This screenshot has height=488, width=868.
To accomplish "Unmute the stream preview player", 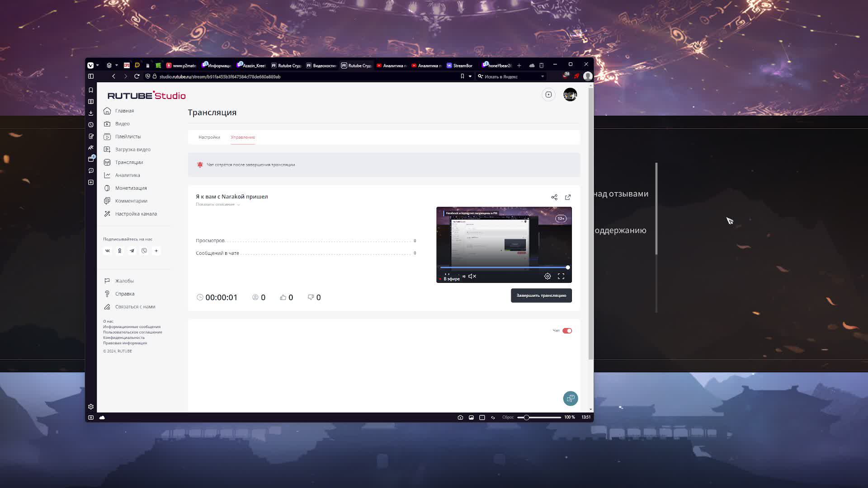I will pyautogui.click(x=472, y=276).
